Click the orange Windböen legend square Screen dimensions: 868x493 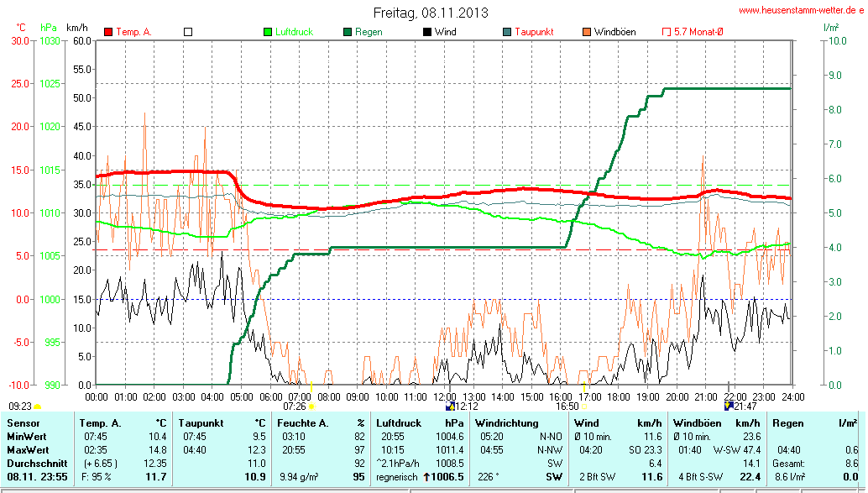(x=587, y=32)
